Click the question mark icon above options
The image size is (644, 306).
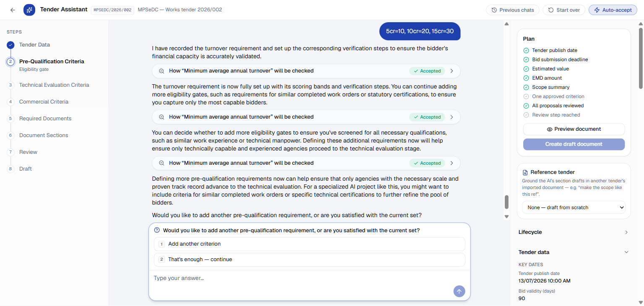click(157, 230)
